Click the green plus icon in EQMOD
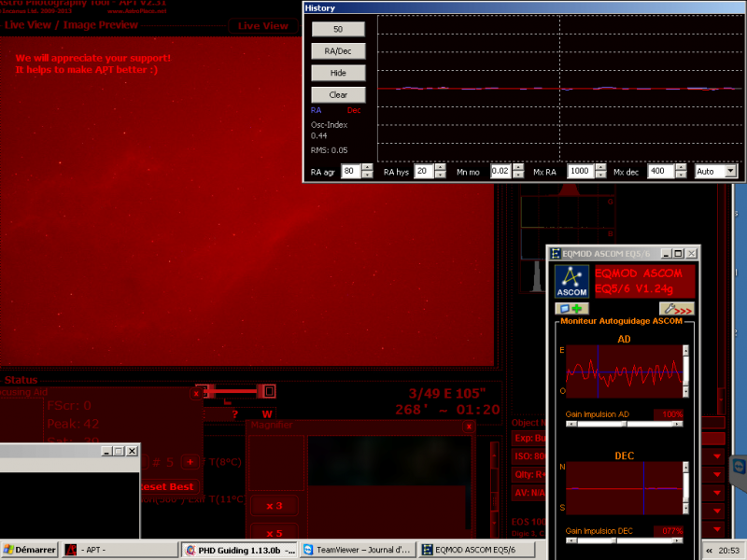The width and height of the screenshot is (747, 560). click(576, 308)
